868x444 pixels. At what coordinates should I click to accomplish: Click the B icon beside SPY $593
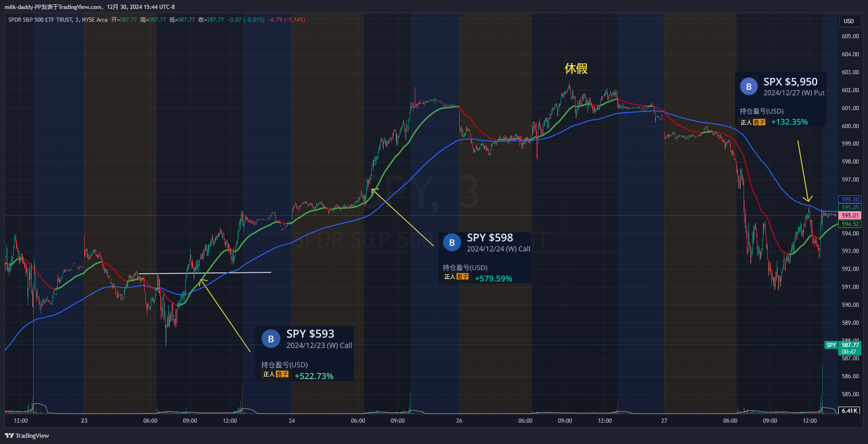pos(271,339)
